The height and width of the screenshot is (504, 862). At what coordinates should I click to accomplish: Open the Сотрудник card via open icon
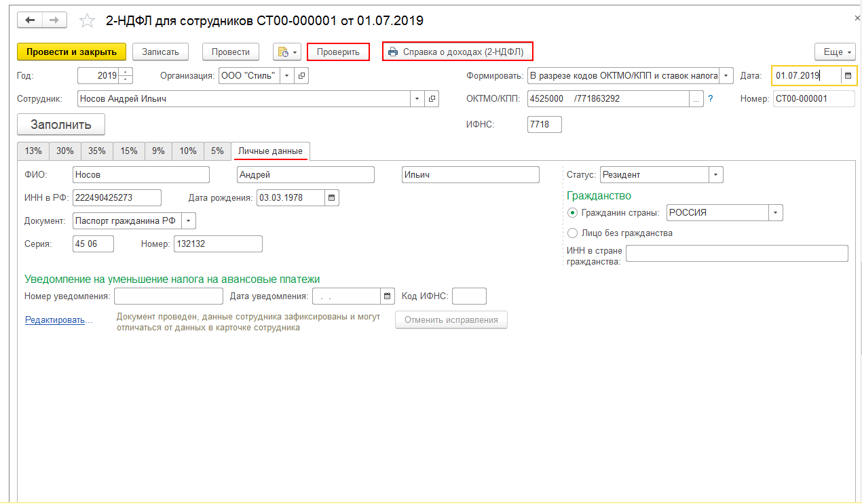click(432, 99)
